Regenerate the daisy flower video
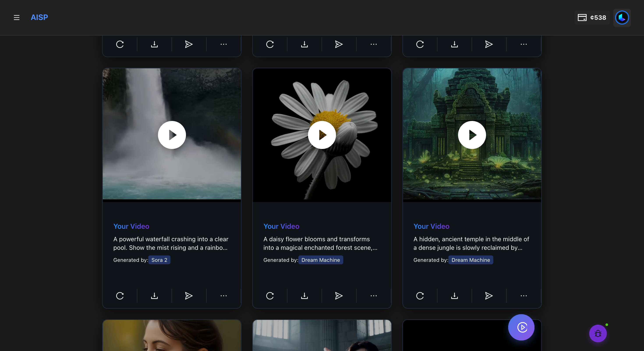Screen dimensions: 644x351 270,296
